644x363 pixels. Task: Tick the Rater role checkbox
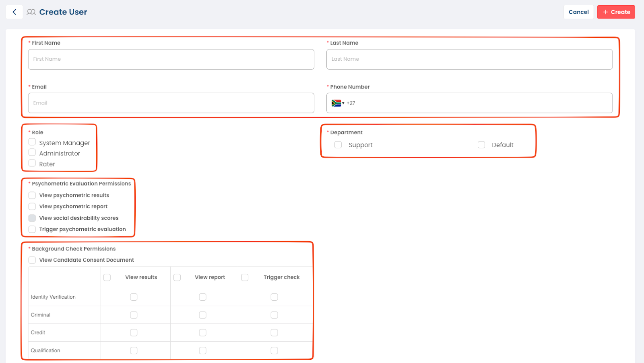32,163
